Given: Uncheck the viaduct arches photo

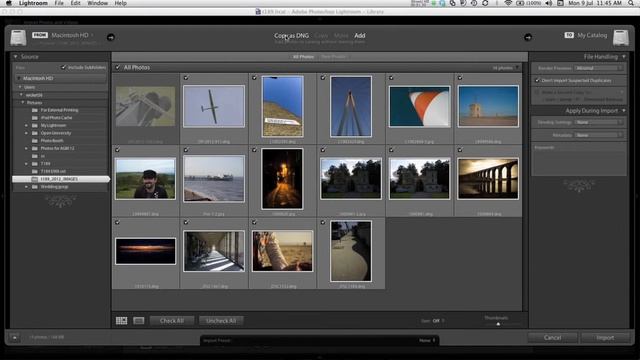Looking at the screenshot, I should [460, 150].
